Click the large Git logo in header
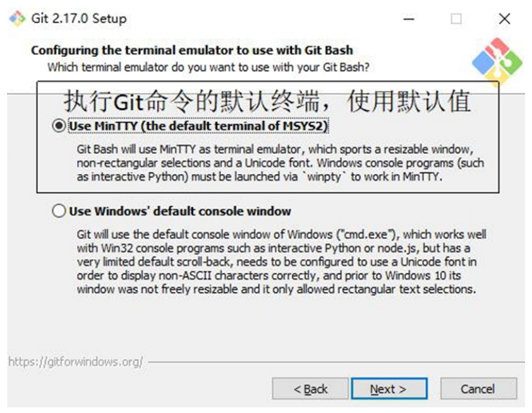 [x=497, y=62]
